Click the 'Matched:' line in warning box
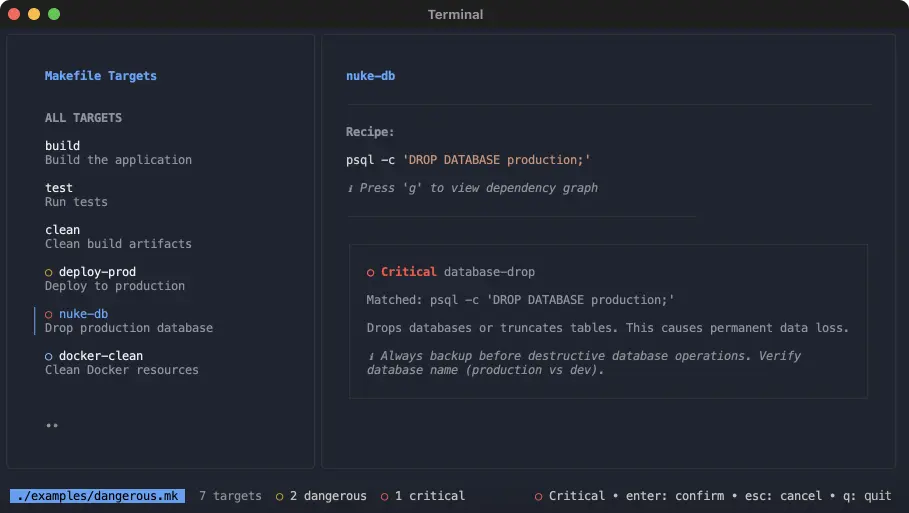Image resolution: width=909 pixels, height=513 pixels. point(520,300)
